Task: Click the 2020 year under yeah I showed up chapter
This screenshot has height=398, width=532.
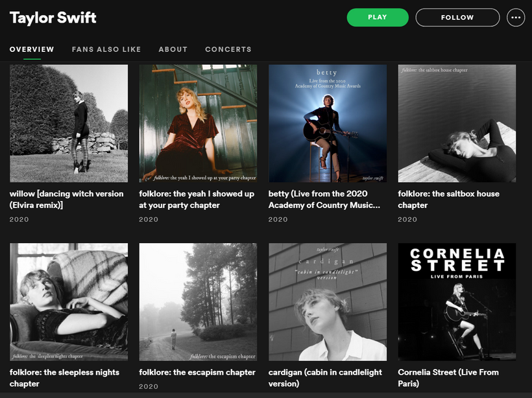Action: point(149,219)
